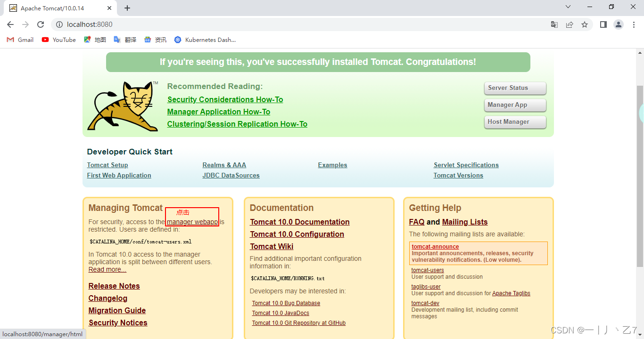Open the Chrome three-dot menu
This screenshot has height=339, width=644.
coord(634,24)
